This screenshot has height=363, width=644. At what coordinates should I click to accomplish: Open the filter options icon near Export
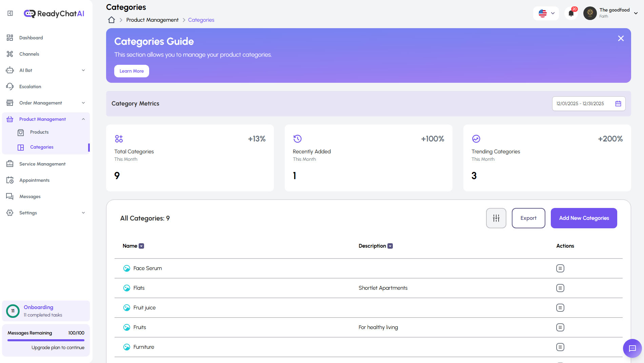pyautogui.click(x=496, y=218)
